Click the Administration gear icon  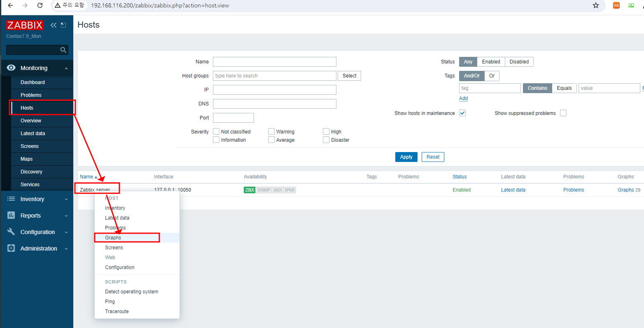11,248
